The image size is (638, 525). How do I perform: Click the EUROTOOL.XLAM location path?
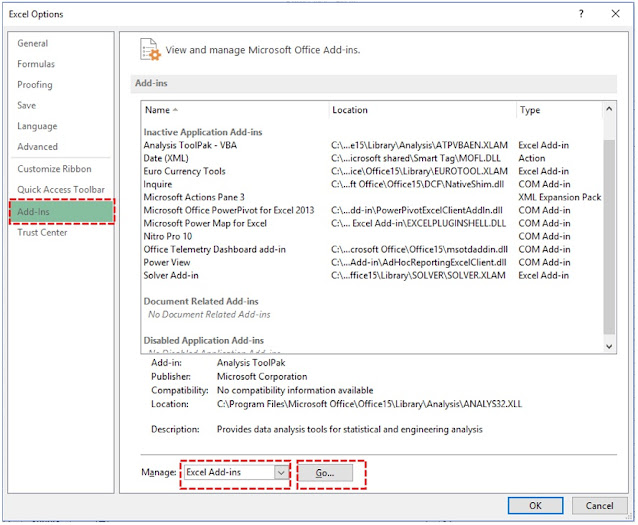click(420, 171)
